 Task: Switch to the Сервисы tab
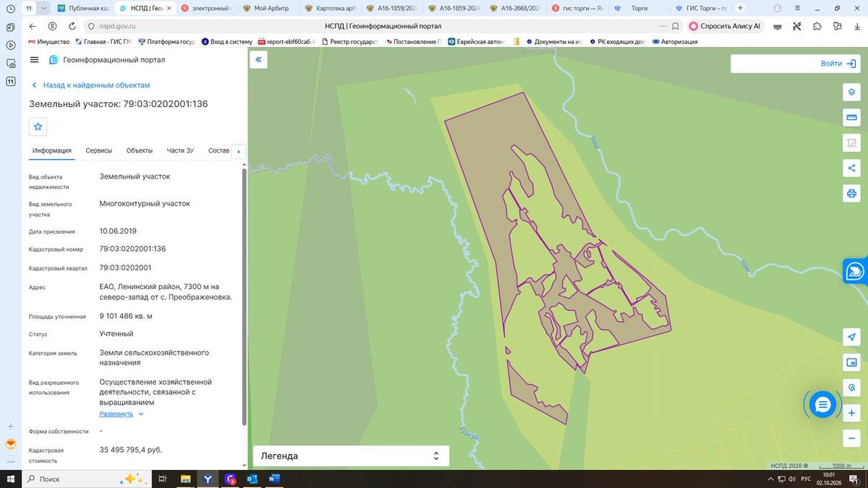pyautogui.click(x=99, y=150)
